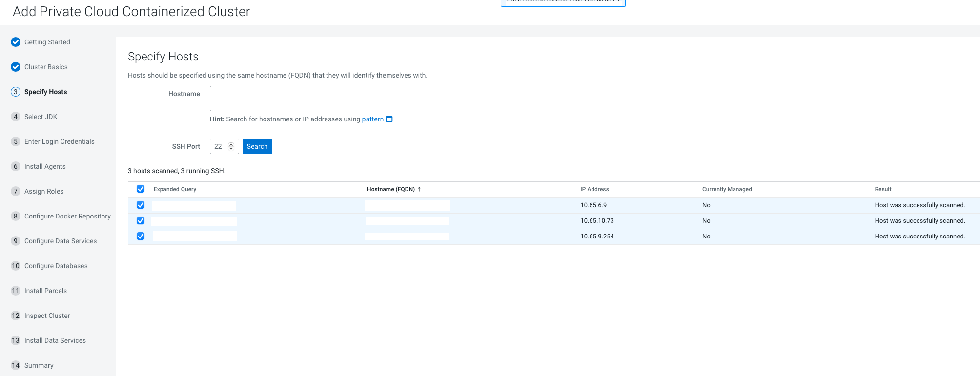The image size is (980, 376).
Task: Click the step 8 Docker Repository number icon
Action: point(16,216)
